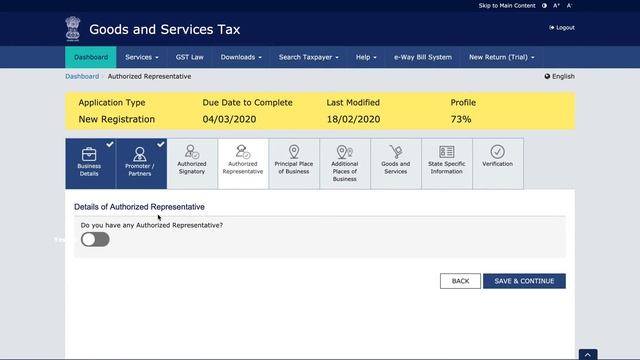Go to the Verification step
Image resolution: width=640 pixels, height=360 pixels.
pyautogui.click(x=498, y=163)
